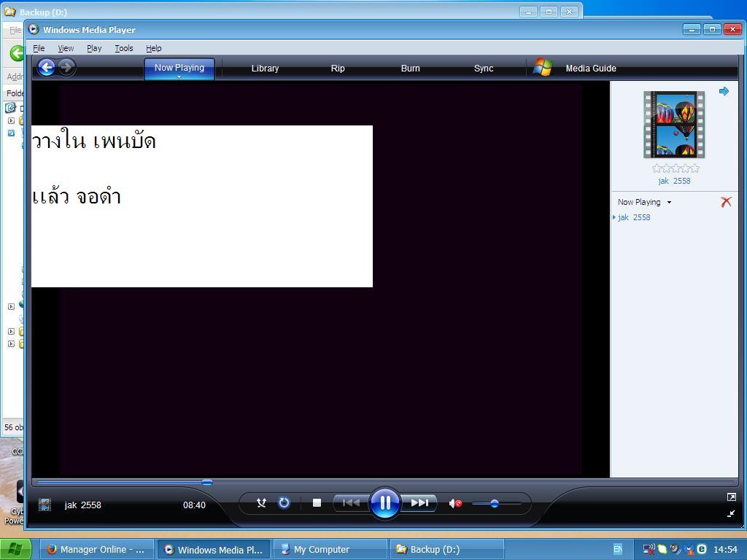Unmute the speaker icon
Viewport: 747px width, 560px height.
pyautogui.click(x=455, y=503)
